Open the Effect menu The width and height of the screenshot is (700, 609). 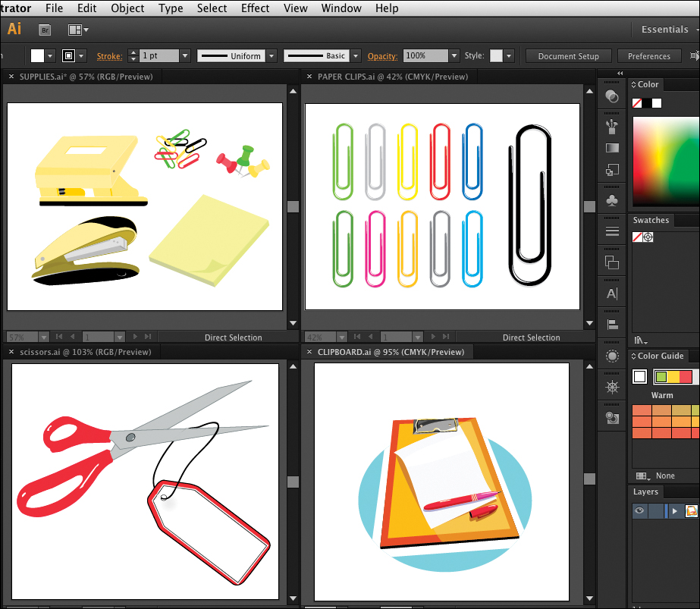255,8
